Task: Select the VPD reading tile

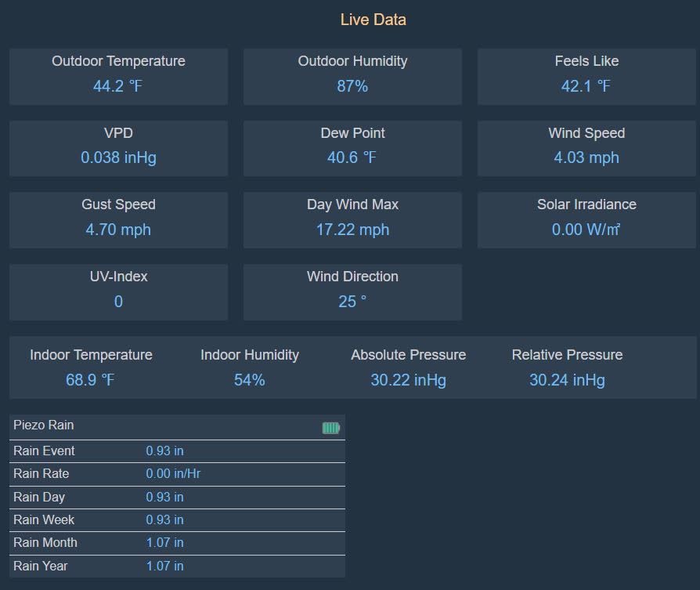Action: [x=118, y=148]
